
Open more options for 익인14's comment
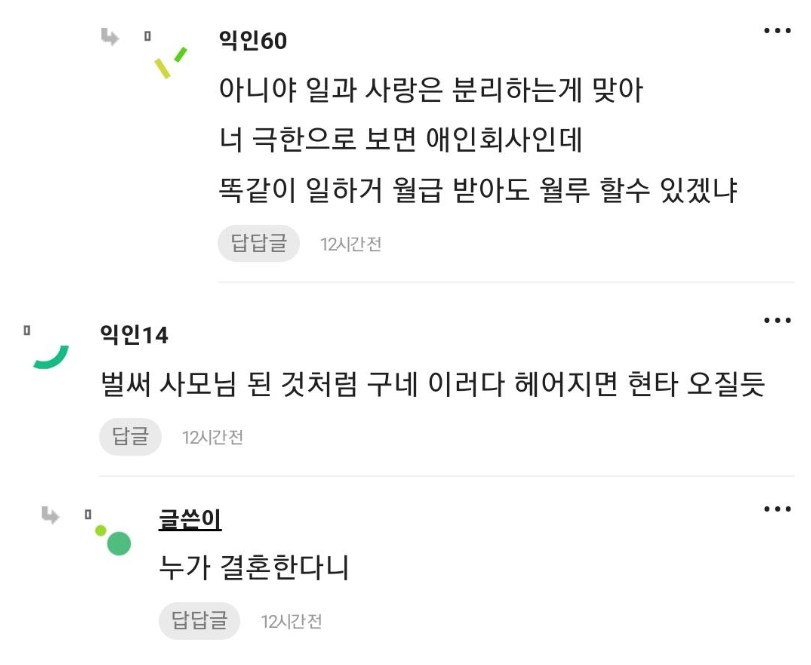pos(777,321)
